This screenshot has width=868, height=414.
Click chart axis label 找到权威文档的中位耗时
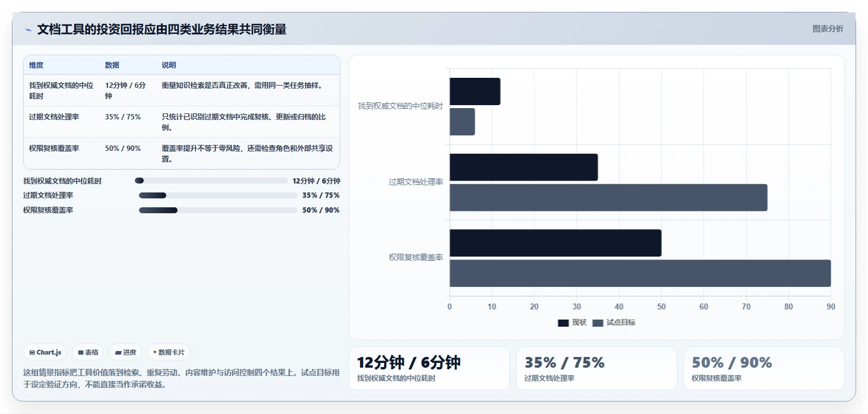400,106
